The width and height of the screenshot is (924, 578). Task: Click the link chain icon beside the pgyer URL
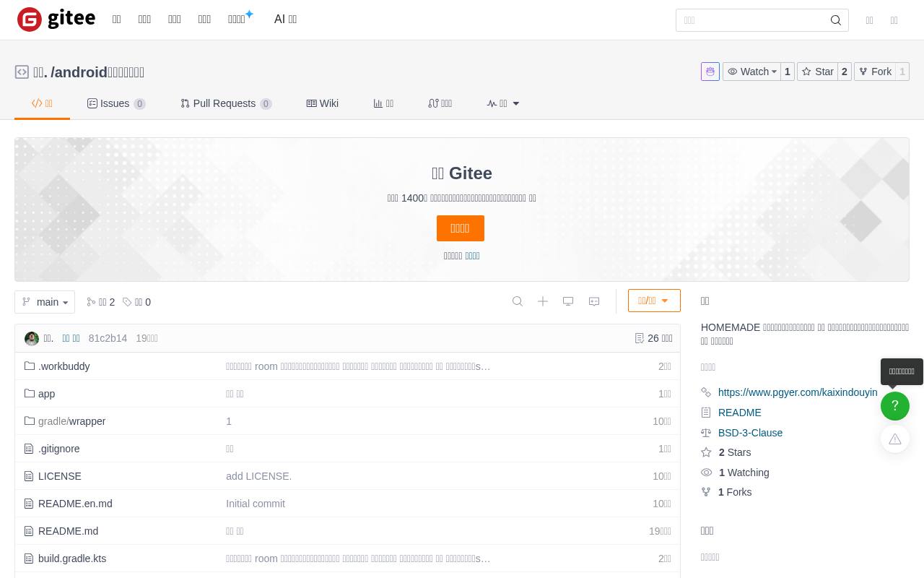(x=706, y=392)
